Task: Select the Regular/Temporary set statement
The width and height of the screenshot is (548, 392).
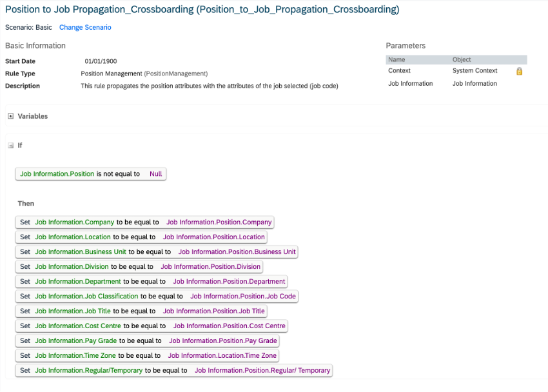Action: click(173, 370)
